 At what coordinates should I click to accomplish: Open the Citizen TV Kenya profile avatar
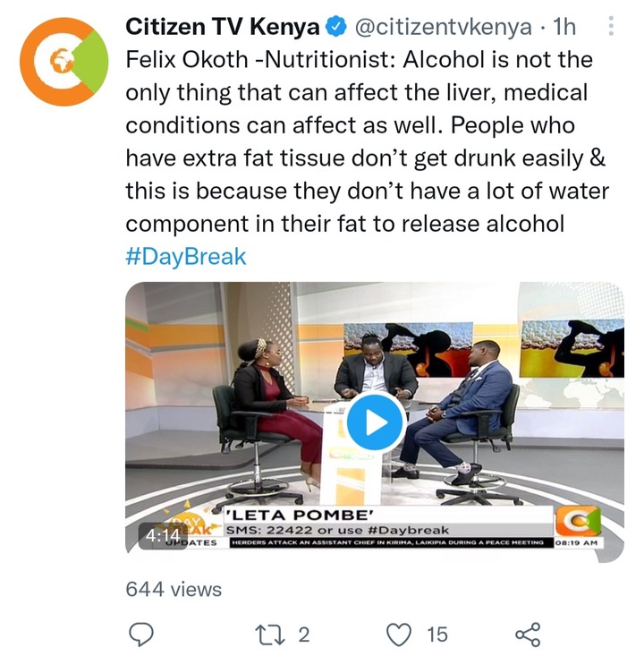(64, 62)
